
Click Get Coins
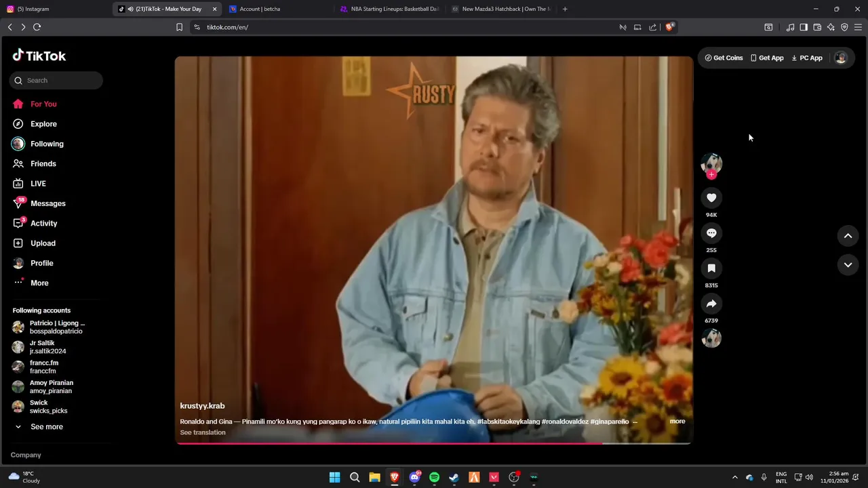click(724, 58)
